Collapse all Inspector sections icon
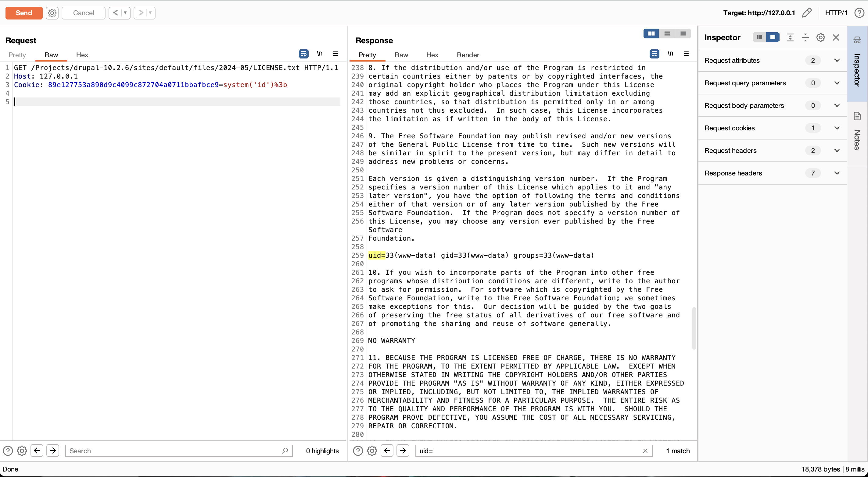This screenshot has height=477, width=868. (805, 37)
